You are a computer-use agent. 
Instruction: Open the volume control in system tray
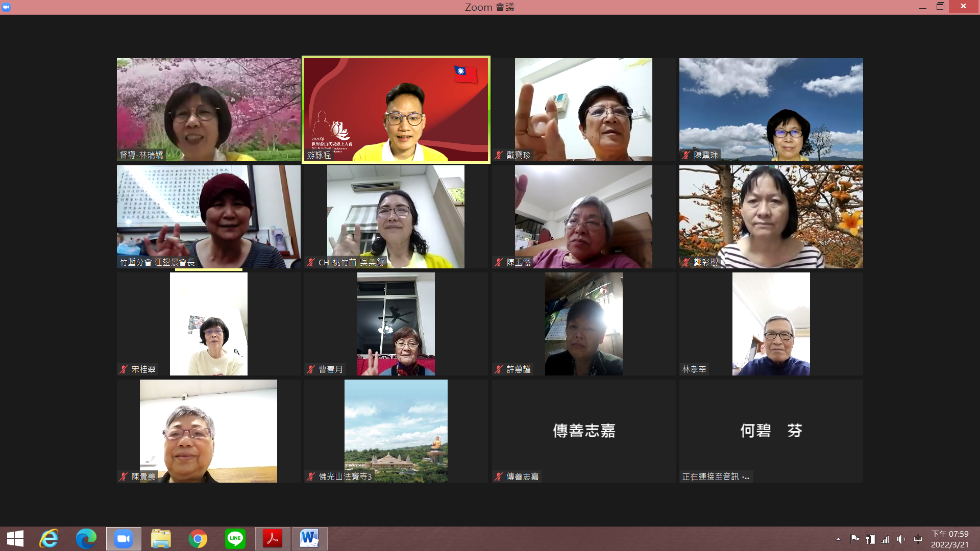pos(901,539)
